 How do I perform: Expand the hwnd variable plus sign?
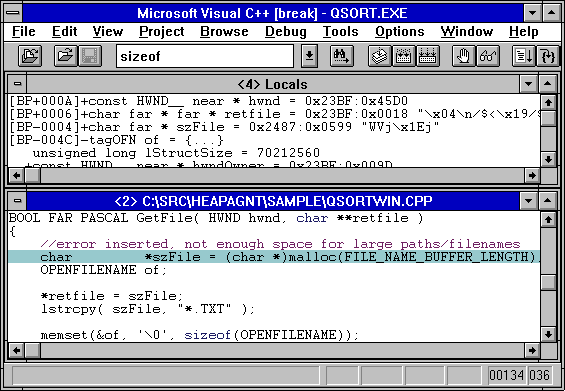pyautogui.click(x=85, y=101)
